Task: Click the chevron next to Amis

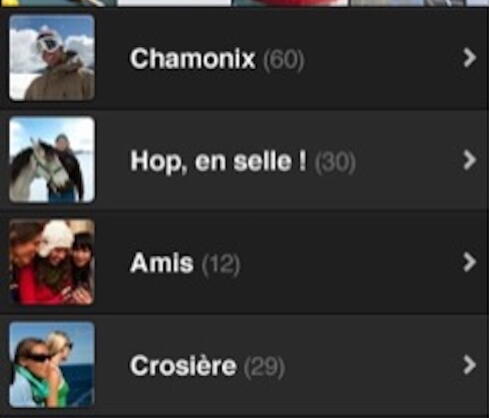Action: pyautogui.click(x=469, y=262)
